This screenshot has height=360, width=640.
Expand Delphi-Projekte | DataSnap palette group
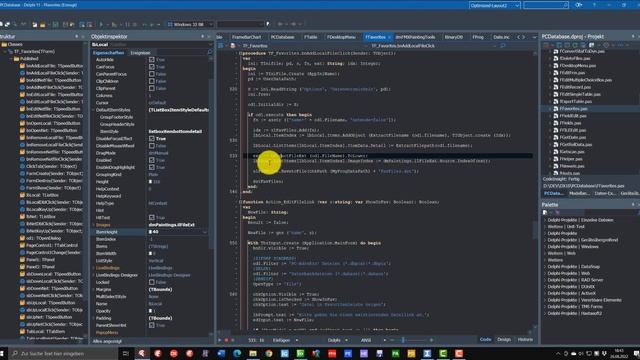tap(544, 267)
